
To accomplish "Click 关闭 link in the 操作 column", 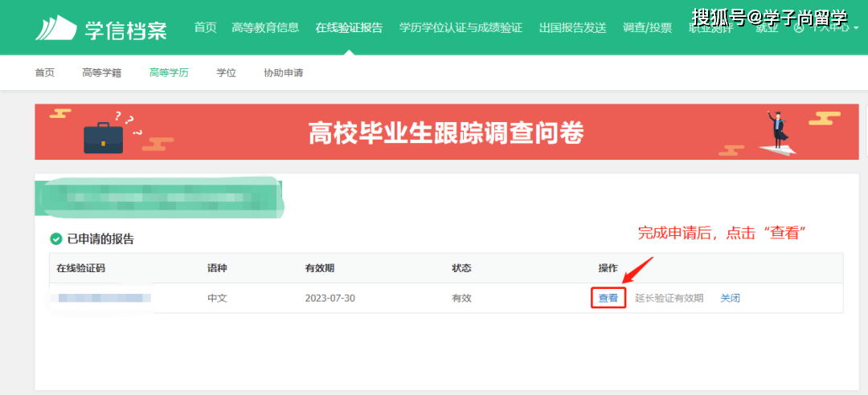I will click(x=730, y=298).
